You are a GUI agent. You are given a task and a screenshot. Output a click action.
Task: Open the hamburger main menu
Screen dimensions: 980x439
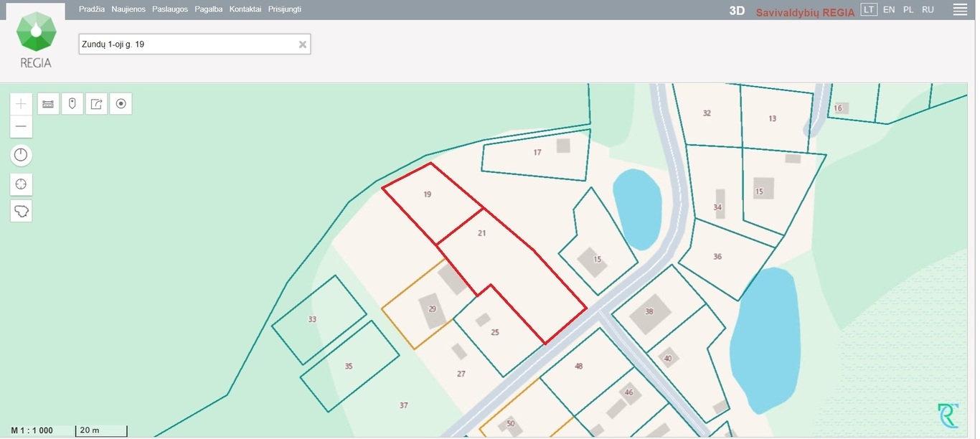960,9
